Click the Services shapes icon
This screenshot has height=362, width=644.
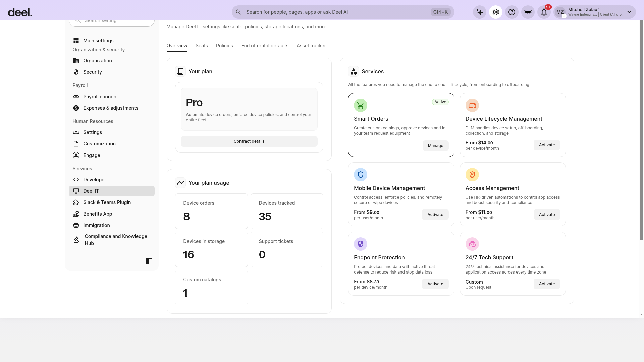pos(354,71)
